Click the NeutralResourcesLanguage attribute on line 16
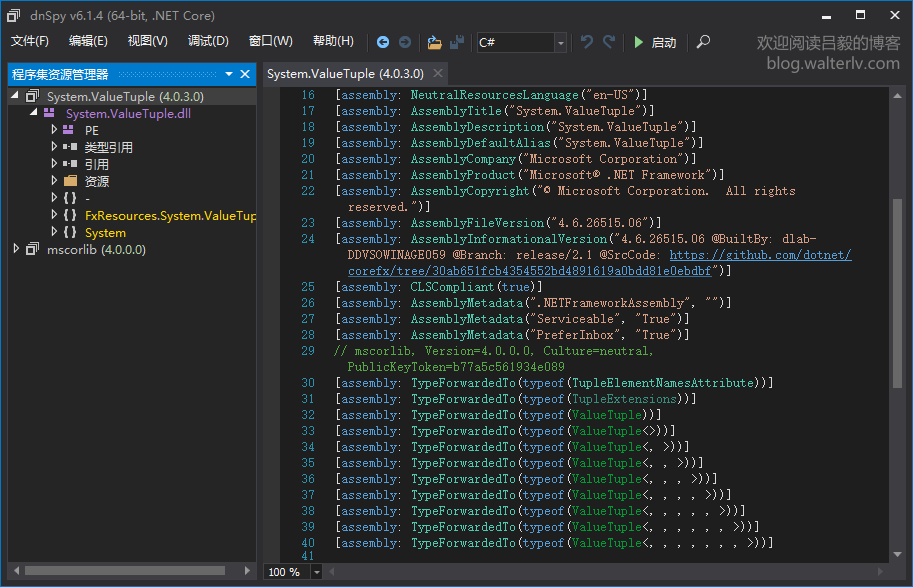913x587 pixels. (x=495, y=95)
